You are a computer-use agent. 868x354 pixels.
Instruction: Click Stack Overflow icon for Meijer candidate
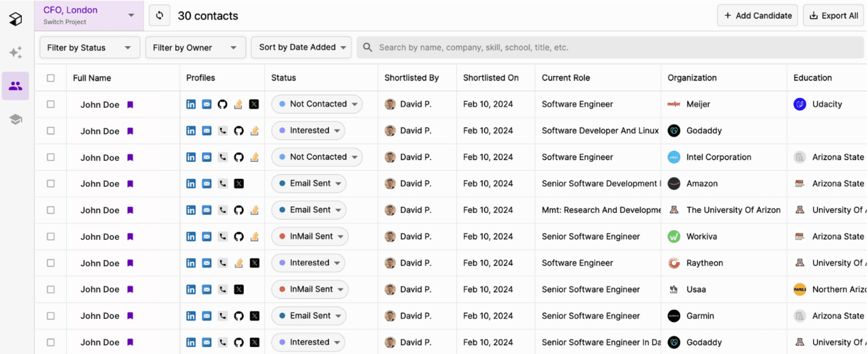click(x=238, y=104)
